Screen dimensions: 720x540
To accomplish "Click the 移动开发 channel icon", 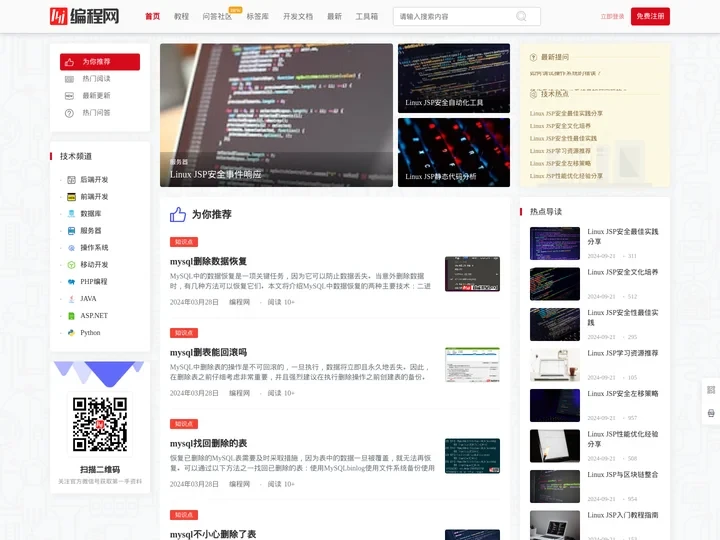I will [x=71, y=264].
